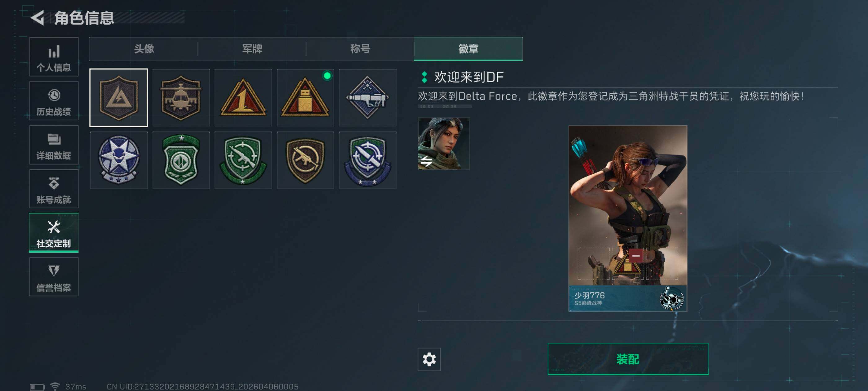868x391 pixels.
Task: Remove the equipped badge with red minus
Action: click(x=636, y=256)
